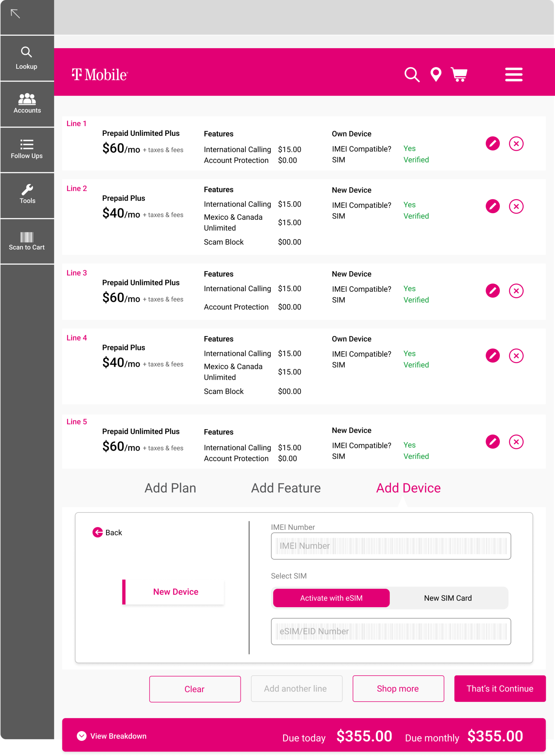
Task: Collapse sidebar with top-left arrow
Action: (15, 14)
